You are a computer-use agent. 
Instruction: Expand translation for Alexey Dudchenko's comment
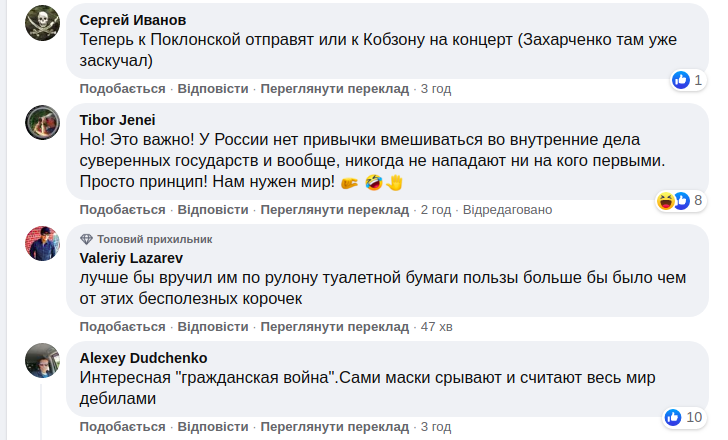335,427
